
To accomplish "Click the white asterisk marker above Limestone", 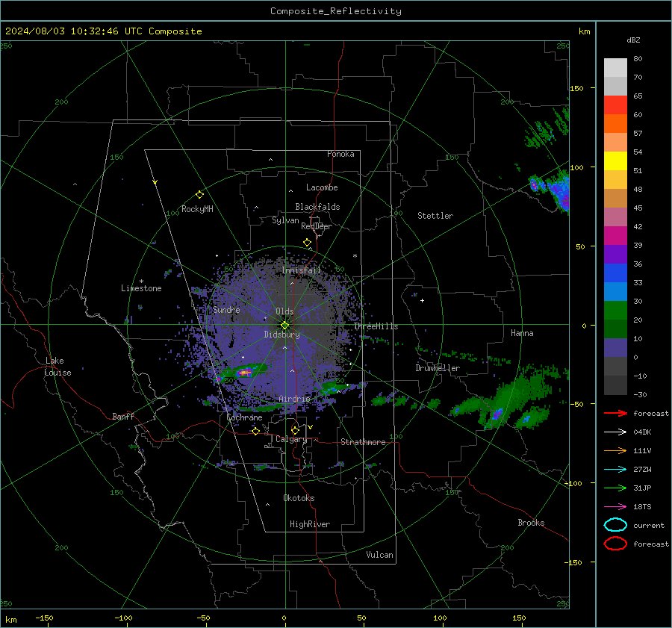I will 141,282.
